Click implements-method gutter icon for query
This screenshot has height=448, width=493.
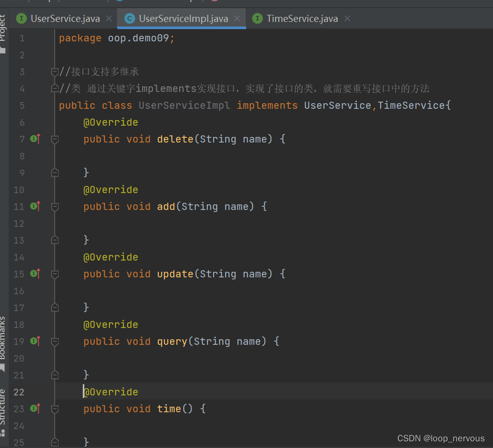35,341
